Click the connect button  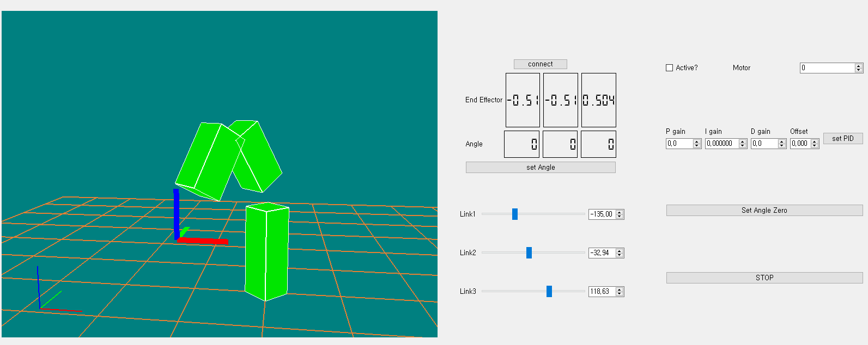540,64
